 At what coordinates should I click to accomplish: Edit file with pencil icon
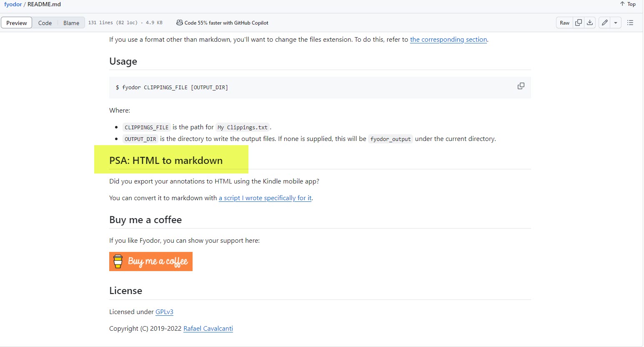[x=605, y=23]
